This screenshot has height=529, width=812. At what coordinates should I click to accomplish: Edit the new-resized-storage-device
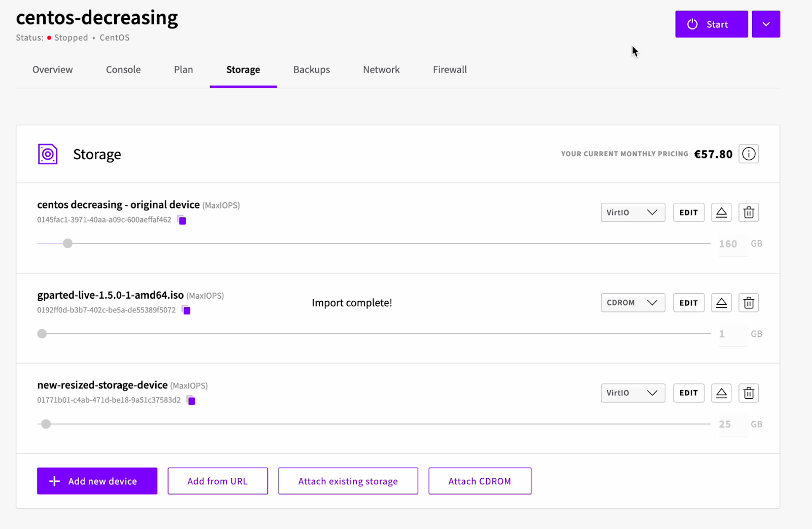pos(689,393)
